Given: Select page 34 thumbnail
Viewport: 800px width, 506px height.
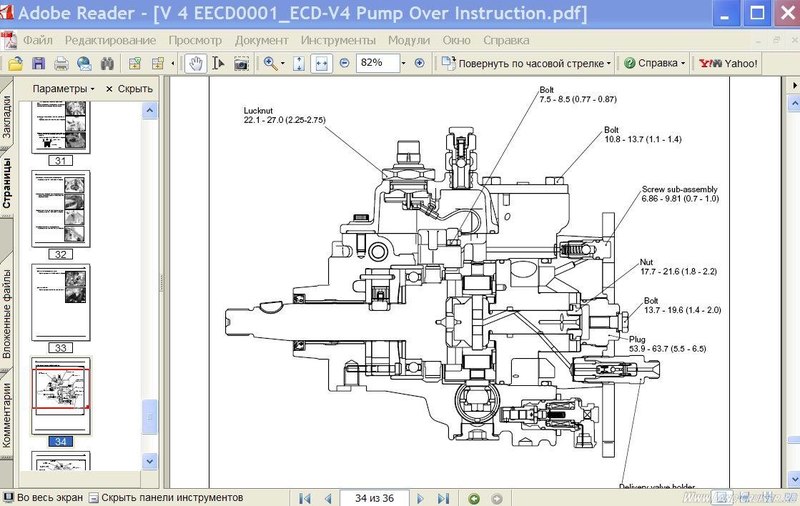Looking at the screenshot, I should pyautogui.click(x=61, y=395).
